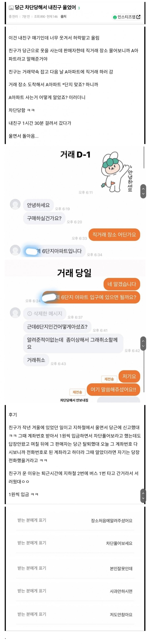Open the 인스티즈앱 external link icon
Image resolution: width=150 pixels, height=644 pixels.
tap(139, 17)
